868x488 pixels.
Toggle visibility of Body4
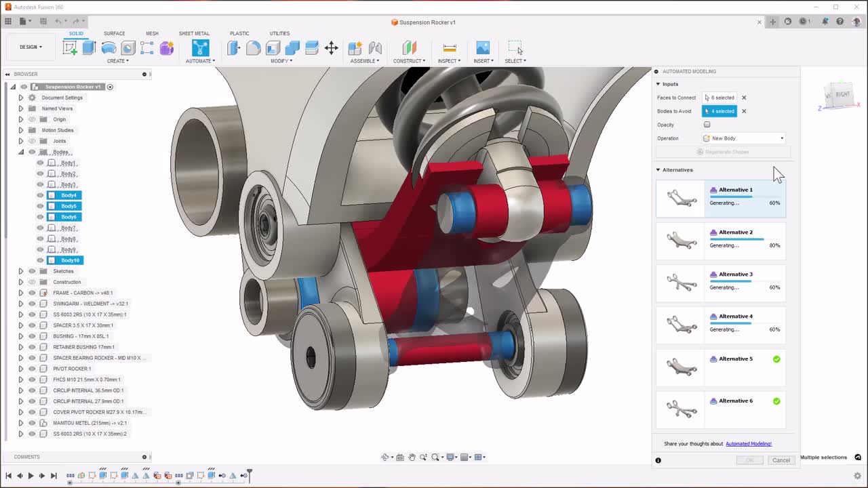point(40,195)
